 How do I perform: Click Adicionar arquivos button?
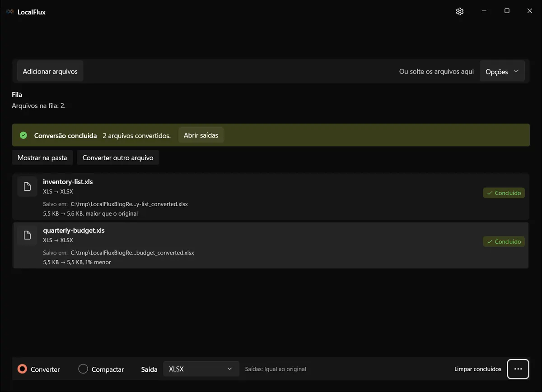pyautogui.click(x=50, y=71)
